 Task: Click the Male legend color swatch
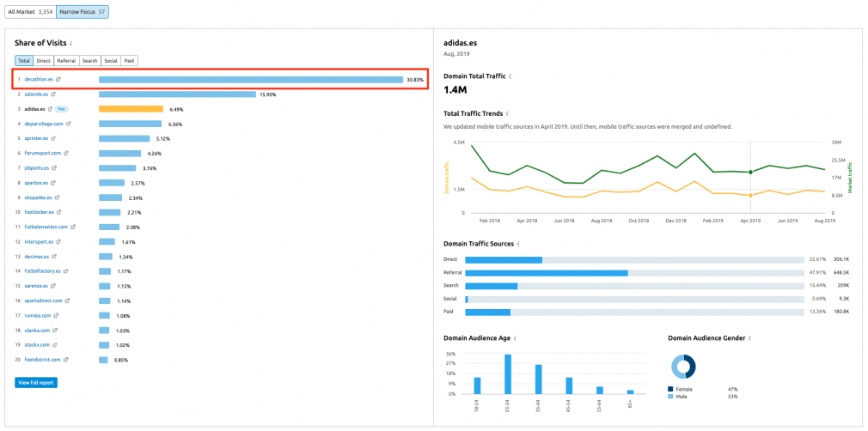(671, 396)
